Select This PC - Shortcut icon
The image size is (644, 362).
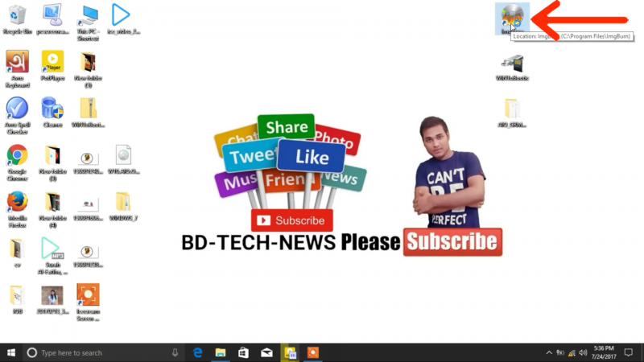click(88, 23)
